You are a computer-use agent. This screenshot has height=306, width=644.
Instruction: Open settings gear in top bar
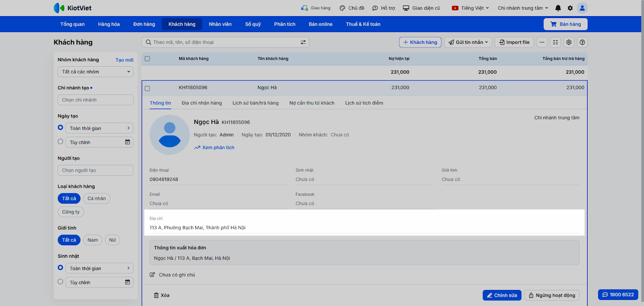point(570,8)
